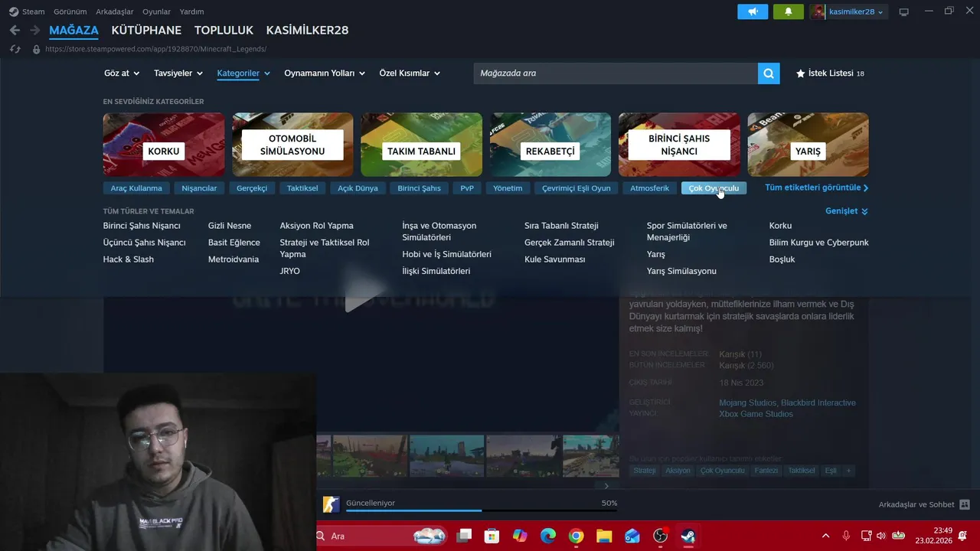Open the KASIMILKER28 profile tab
Viewport: 980px width, 551px height.
click(307, 30)
